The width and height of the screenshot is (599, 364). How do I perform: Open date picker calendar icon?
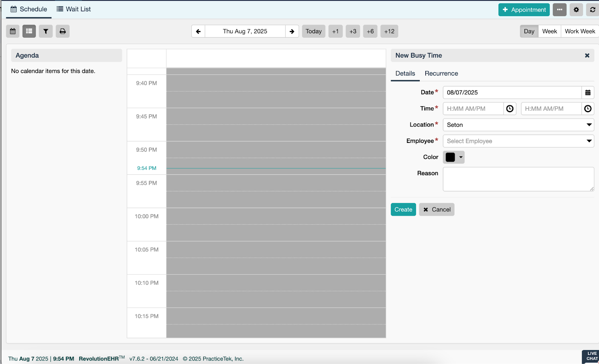588,93
